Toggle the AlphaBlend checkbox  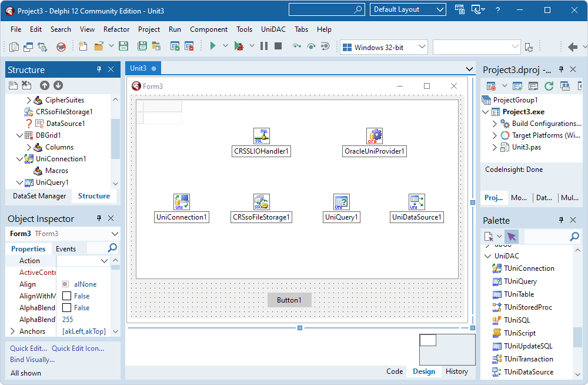pos(66,307)
